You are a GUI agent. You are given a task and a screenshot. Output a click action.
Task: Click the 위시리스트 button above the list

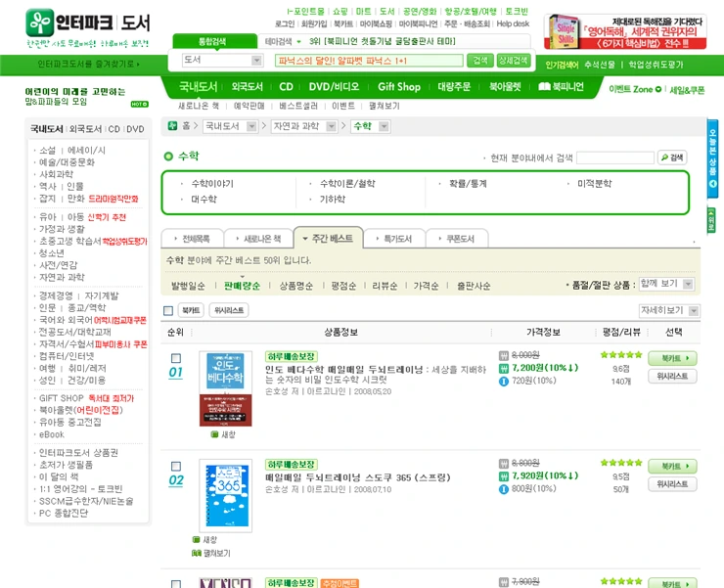click(x=229, y=310)
